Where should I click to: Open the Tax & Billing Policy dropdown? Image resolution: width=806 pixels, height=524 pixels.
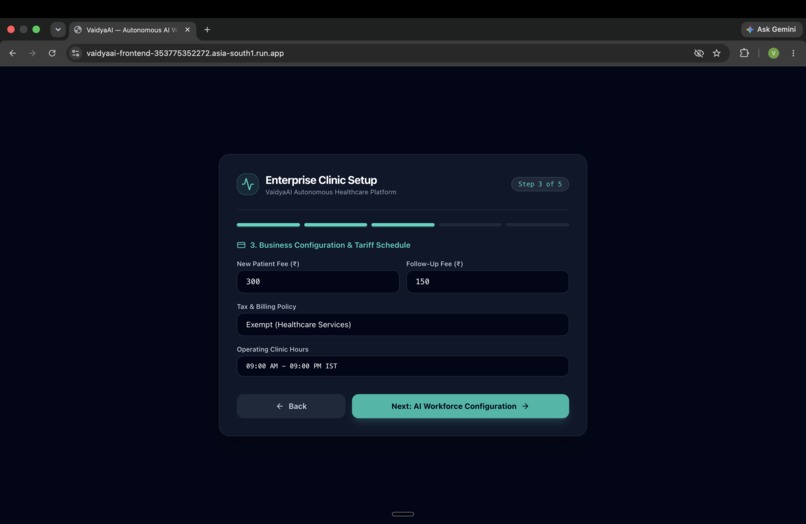(402, 324)
